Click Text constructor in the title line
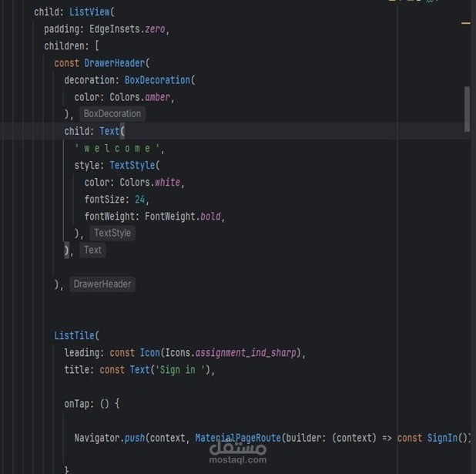The height and width of the screenshot is (474, 476). tap(139, 370)
